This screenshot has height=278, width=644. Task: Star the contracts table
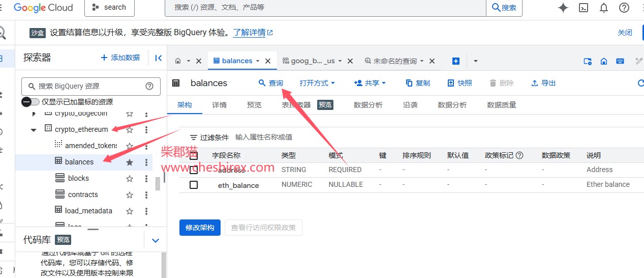coord(130,194)
